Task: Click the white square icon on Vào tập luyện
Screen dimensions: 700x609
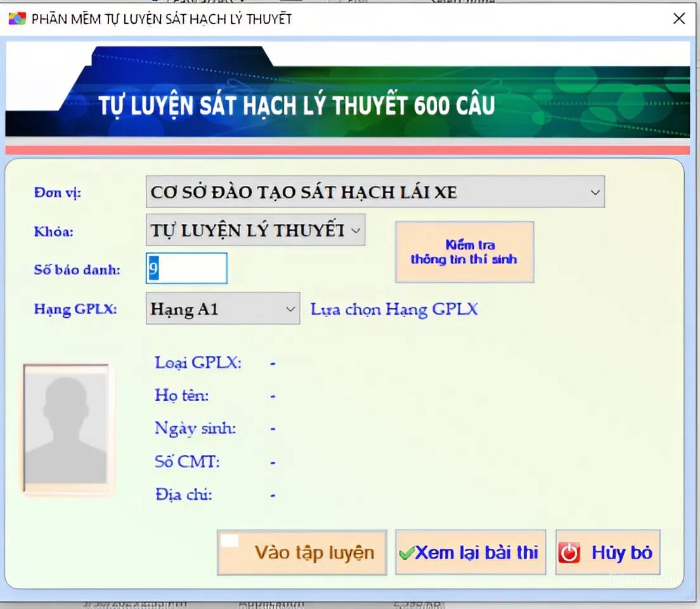Action: click(230, 540)
